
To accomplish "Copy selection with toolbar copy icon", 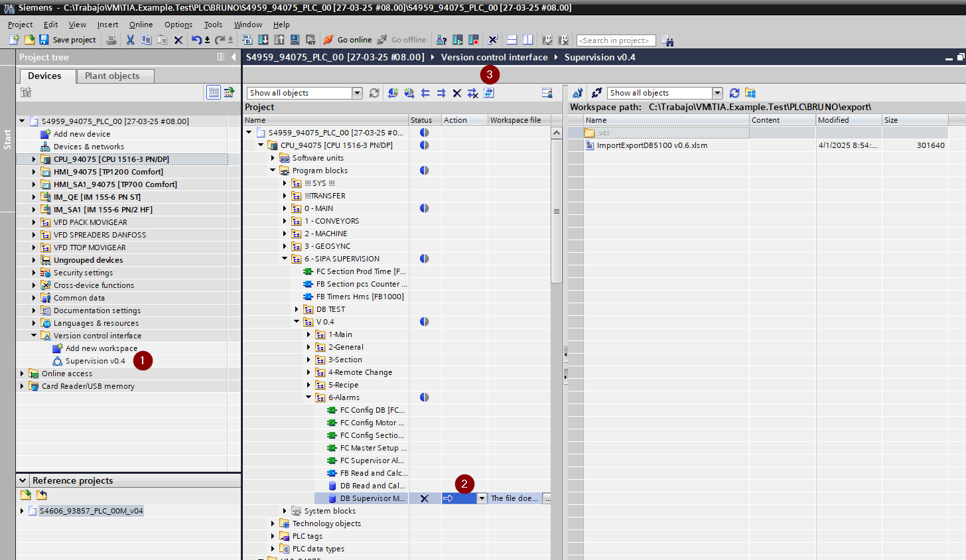I will pyautogui.click(x=147, y=40).
